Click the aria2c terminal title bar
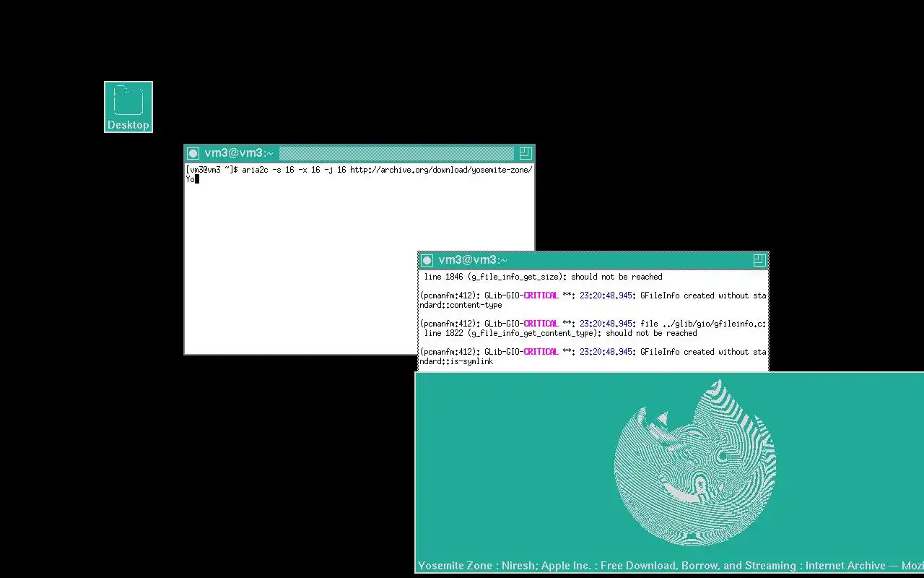The height and width of the screenshot is (578, 924). pos(359,153)
